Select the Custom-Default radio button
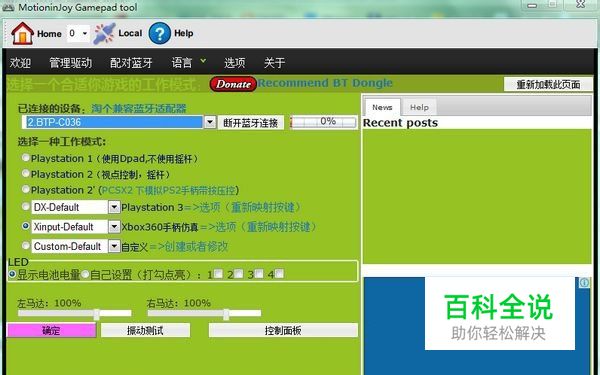600x375 pixels. (x=26, y=245)
